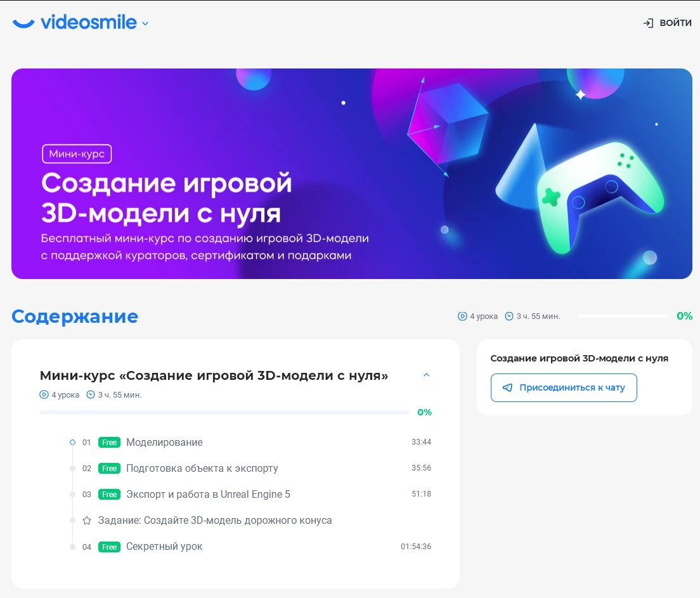Click the Free badge of lesson 01
Viewport: 700px width, 598px height.
(109, 442)
